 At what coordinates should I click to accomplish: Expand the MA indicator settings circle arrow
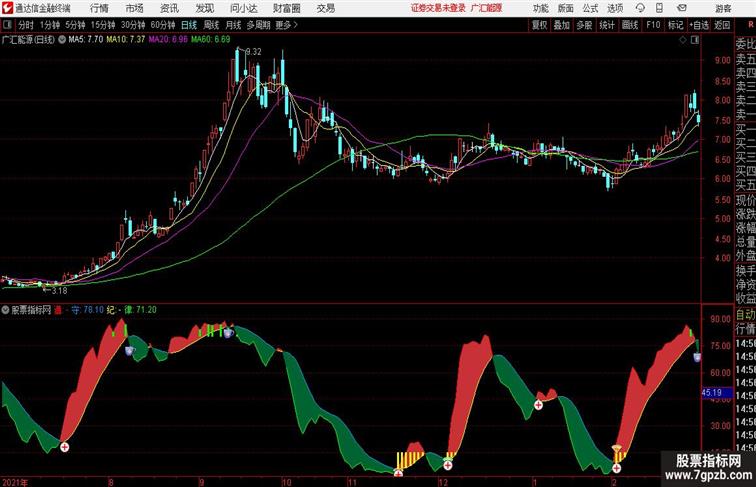62,40
